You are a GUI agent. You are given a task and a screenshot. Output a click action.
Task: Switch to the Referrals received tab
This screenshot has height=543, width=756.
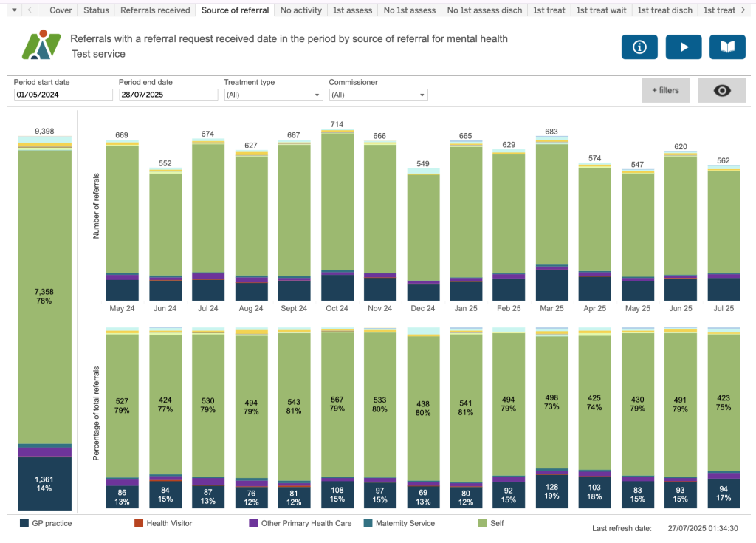tap(155, 10)
